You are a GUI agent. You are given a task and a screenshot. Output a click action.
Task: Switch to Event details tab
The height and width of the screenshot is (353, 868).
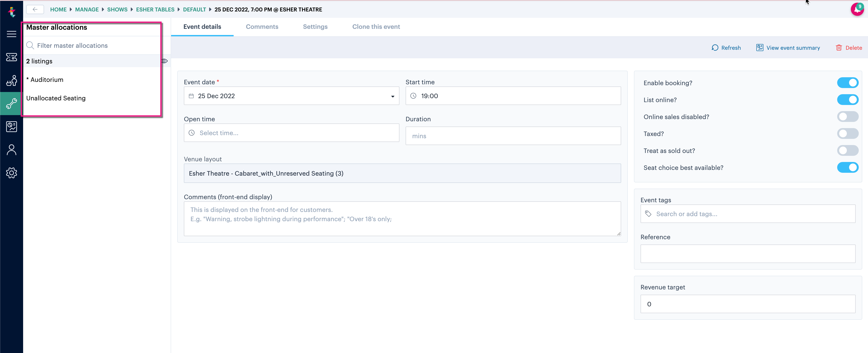[x=202, y=27]
